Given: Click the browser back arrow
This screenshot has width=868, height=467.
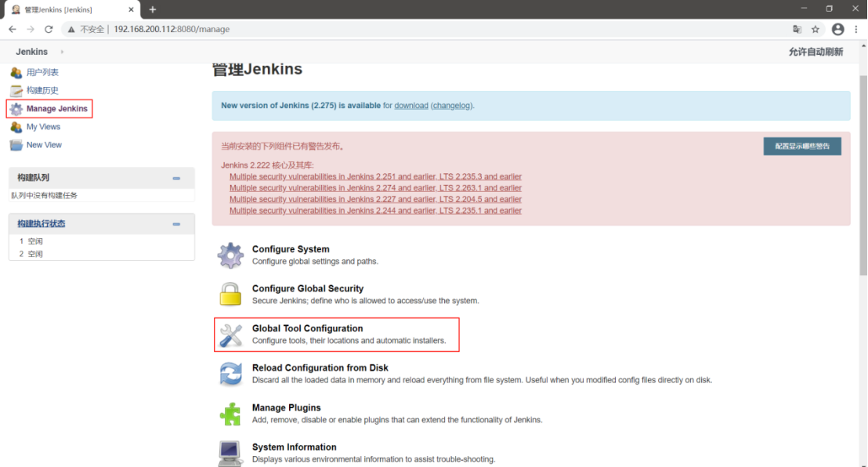Looking at the screenshot, I should click(13, 29).
